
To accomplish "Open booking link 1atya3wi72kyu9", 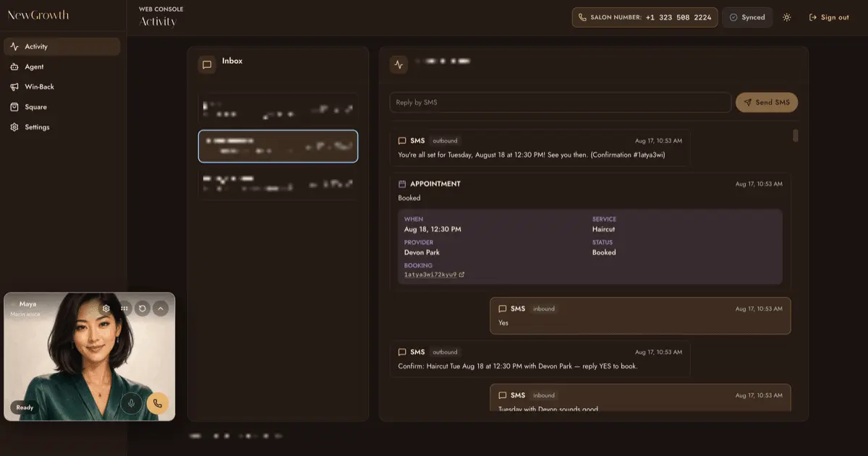I will (x=430, y=275).
